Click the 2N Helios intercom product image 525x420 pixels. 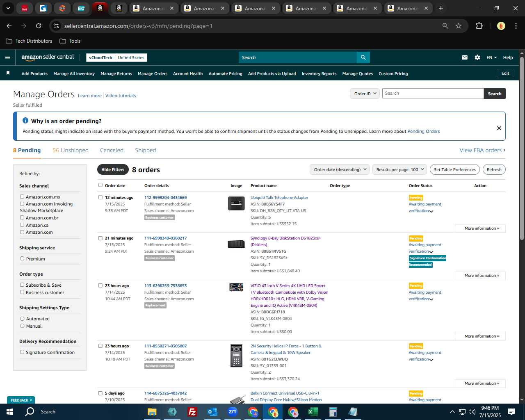(236, 355)
